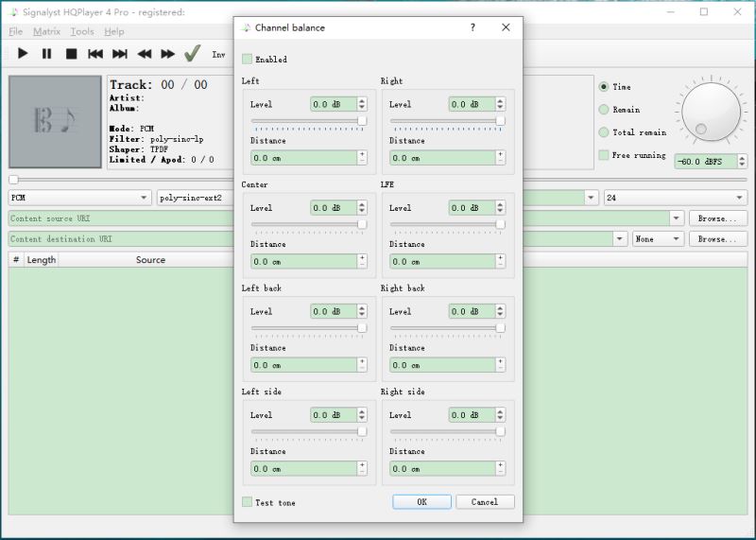Adjust Left back level spinner arrows
756x540 pixels.
[362, 311]
